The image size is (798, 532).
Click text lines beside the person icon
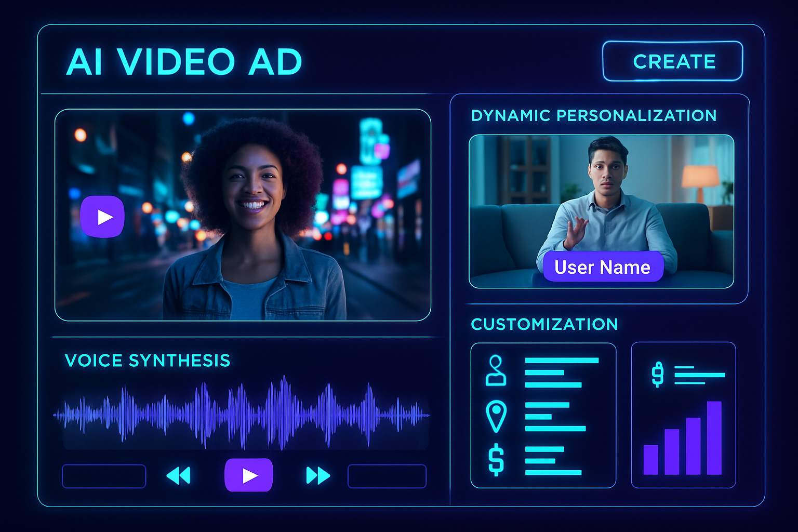(562, 373)
